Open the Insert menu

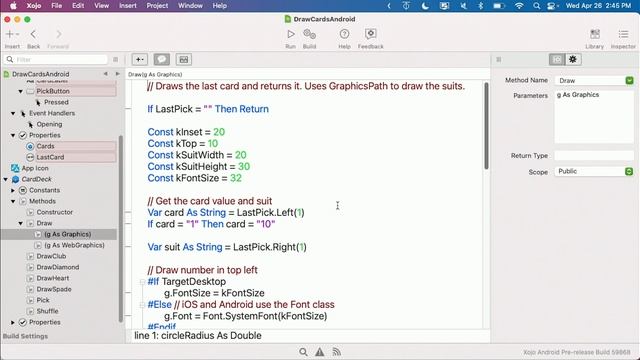point(128,6)
